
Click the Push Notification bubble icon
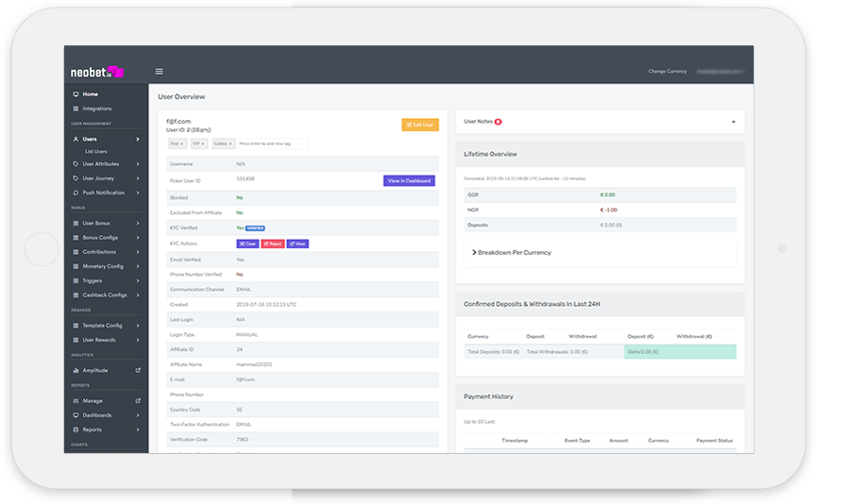[x=76, y=193]
